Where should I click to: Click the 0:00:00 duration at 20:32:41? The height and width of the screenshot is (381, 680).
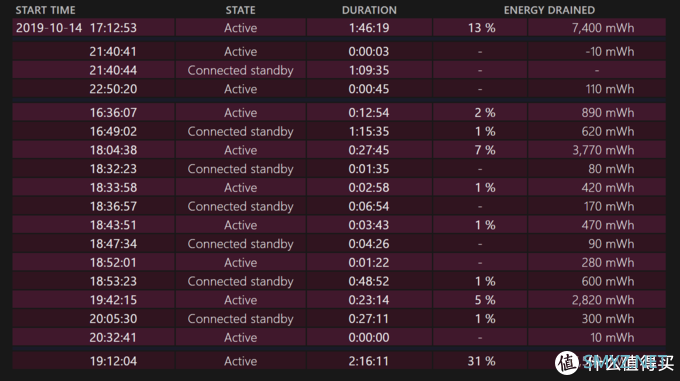tap(369, 337)
